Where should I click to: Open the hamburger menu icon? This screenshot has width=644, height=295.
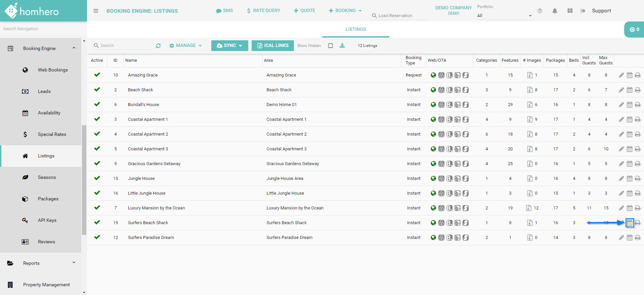96,11
